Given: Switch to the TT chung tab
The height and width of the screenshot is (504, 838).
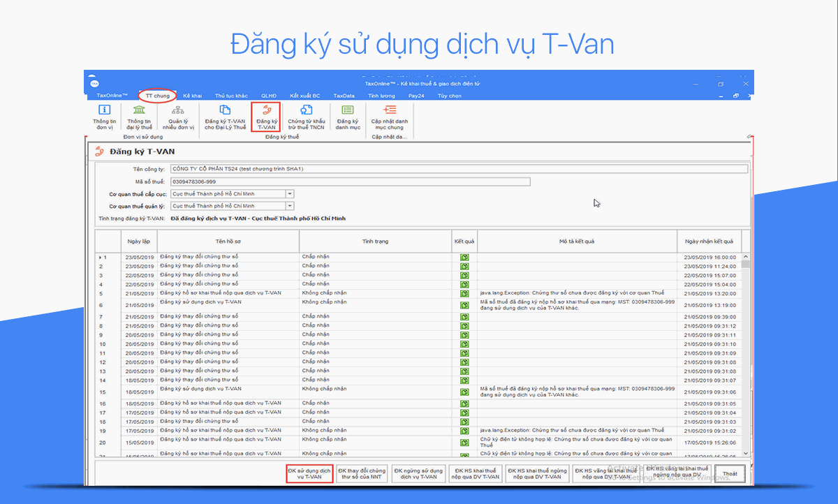Looking at the screenshot, I should (x=157, y=96).
